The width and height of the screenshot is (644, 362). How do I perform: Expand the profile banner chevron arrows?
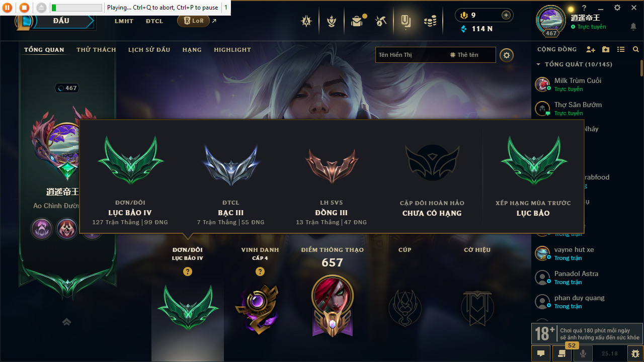tap(66, 322)
